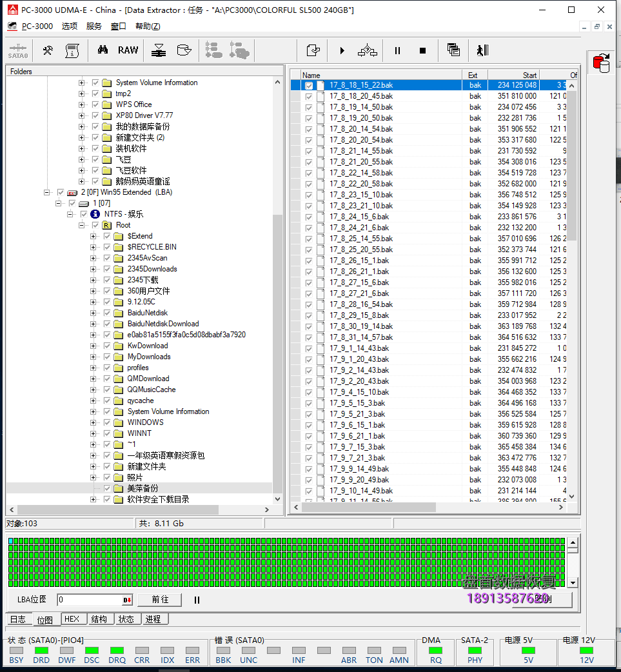Image resolution: width=621 pixels, height=672 pixels.
Task: Open the 窗口 menu
Action: click(x=118, y=26)
